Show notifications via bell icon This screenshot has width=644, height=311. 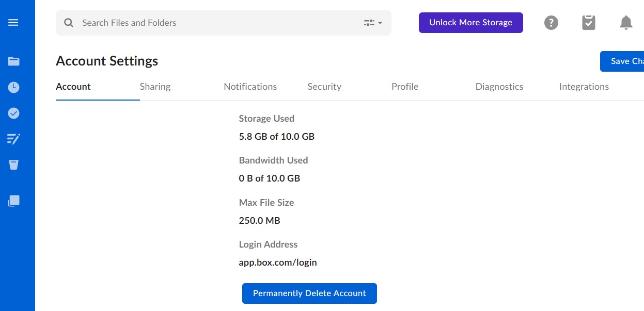point(626,23)
